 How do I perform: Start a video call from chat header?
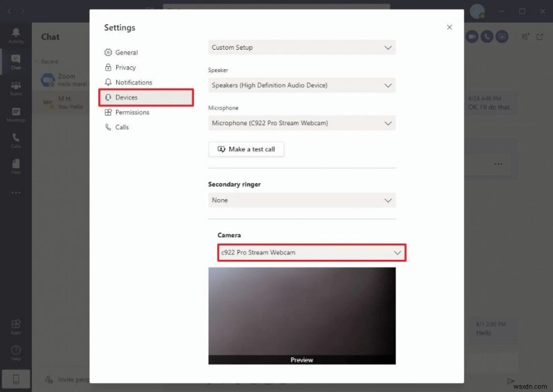pos(472,37)
